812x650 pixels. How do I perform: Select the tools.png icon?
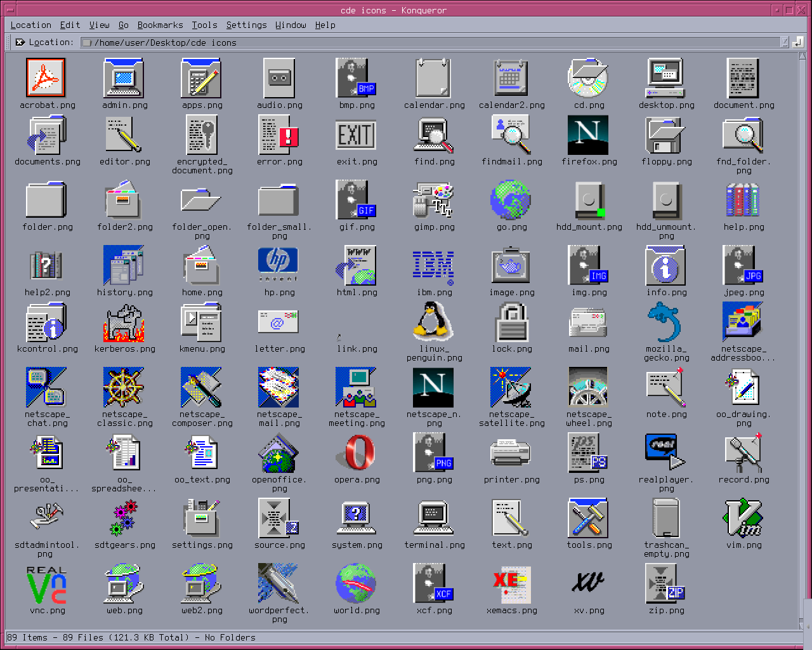pos(588,518)
